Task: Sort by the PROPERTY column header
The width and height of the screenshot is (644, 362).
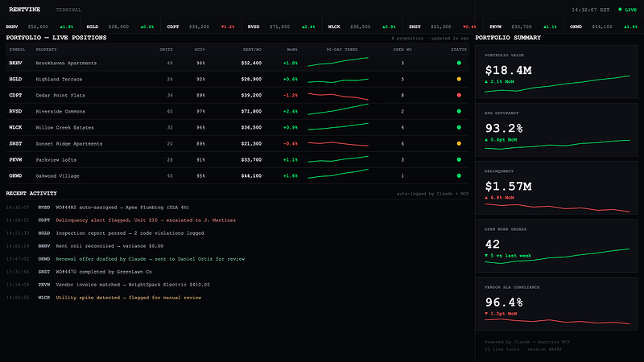Action: [x=46, y=49]
